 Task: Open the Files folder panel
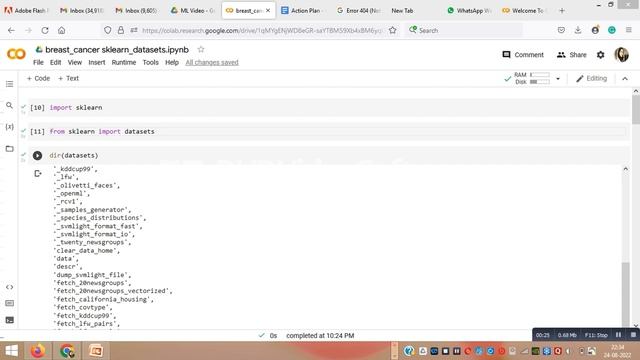[9, 149]
